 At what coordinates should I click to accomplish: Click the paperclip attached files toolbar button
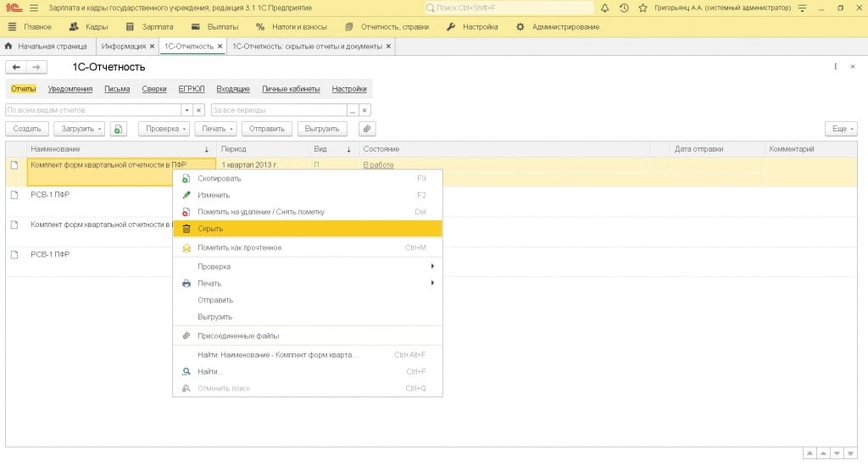[367, 129]
